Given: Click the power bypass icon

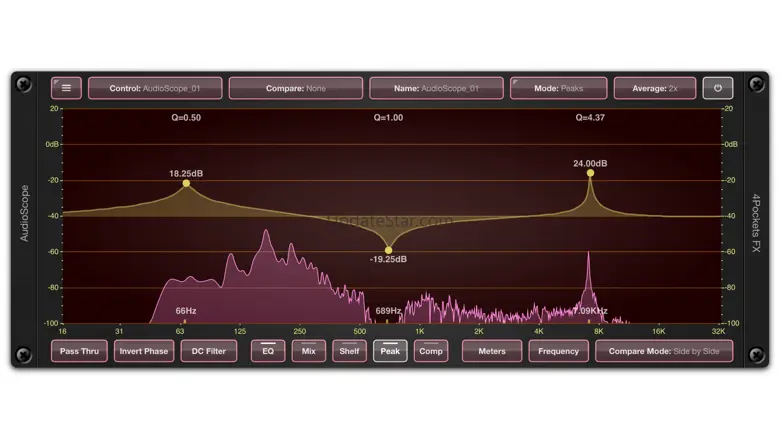Looking at the screenshot, I should click(717, 88).
